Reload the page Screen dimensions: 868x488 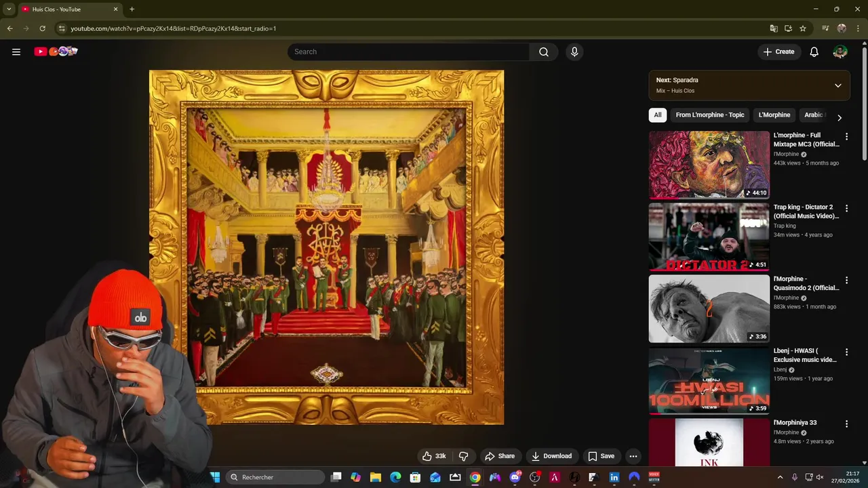tap(42, 28)
